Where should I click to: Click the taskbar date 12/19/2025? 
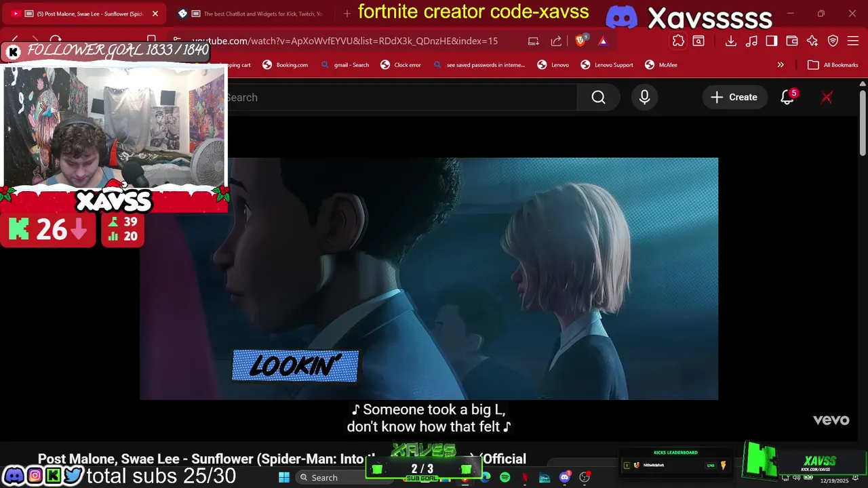[834, 481]
